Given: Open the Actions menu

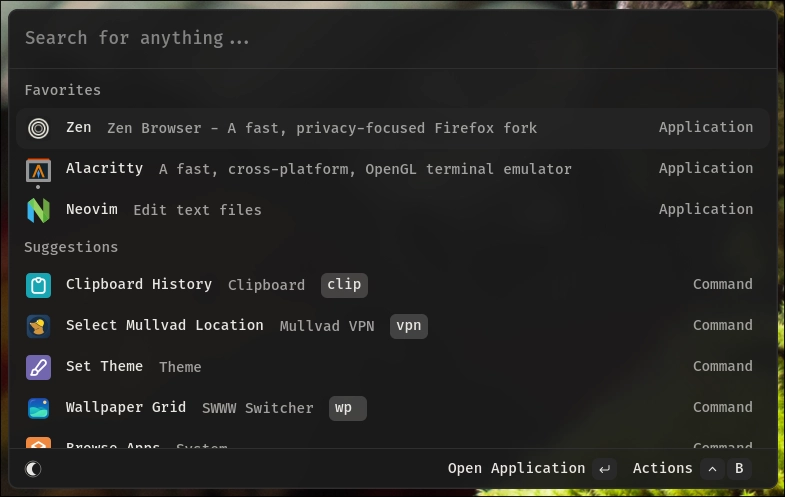Looking at the screenshot, I should click(662, 468).
